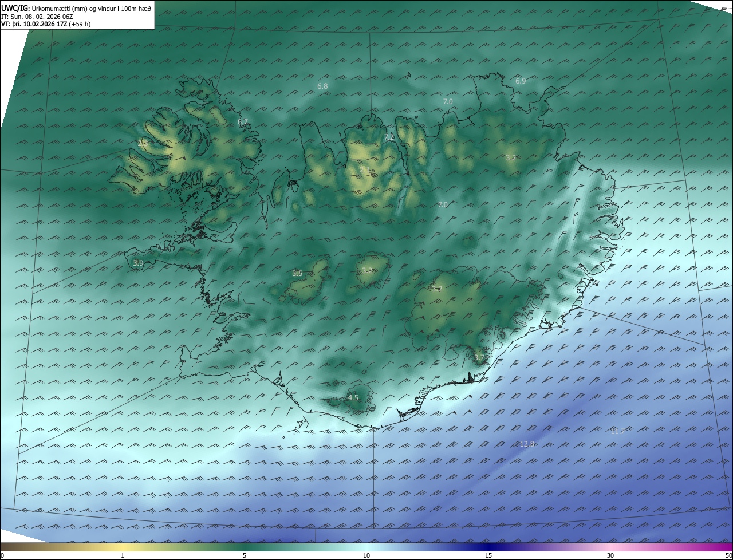Click the 2.1 value on the northern mountains
Image resolution: width=733 pixels, height=560 pixels.
coord(365,170)
